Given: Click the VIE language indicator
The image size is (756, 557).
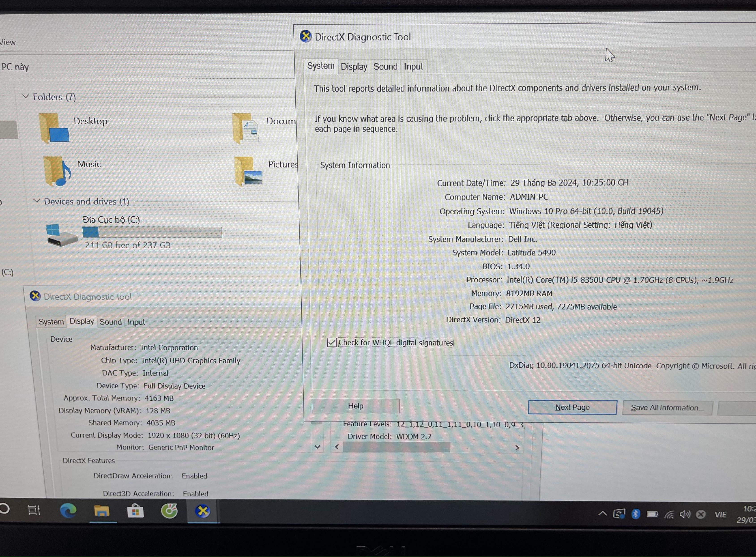Looking at the screenshot, I should click(720, 514).
